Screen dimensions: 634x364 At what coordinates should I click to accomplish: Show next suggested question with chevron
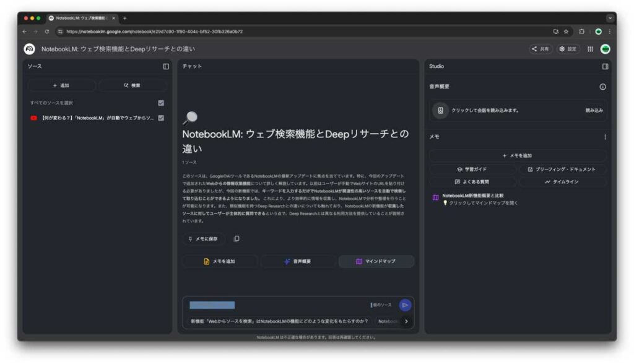point(406,321)
